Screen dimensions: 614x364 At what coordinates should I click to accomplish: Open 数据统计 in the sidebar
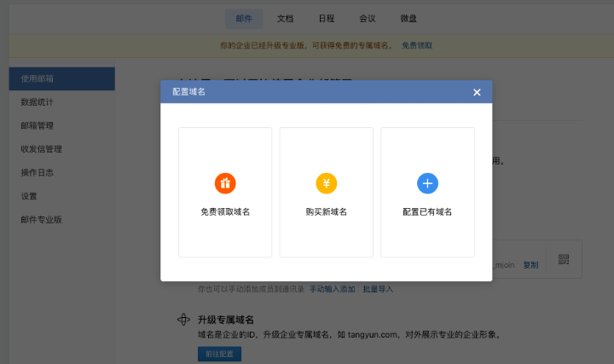[38, 102]
